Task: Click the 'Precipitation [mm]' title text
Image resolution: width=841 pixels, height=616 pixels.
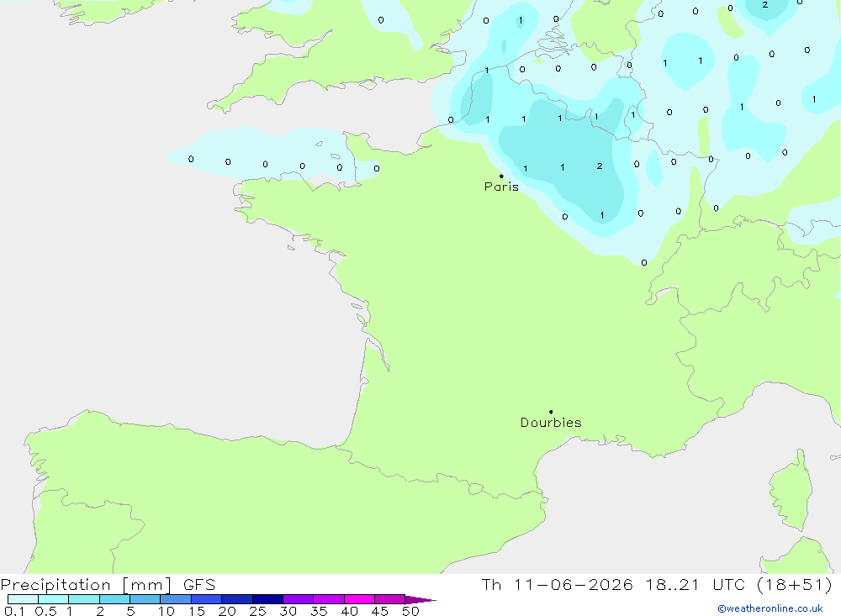Action: coord(86,585)
